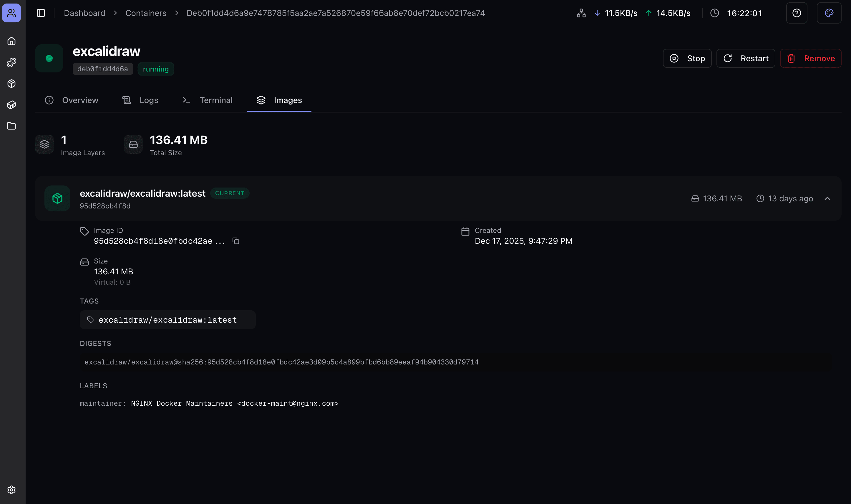The image size is (851, 504).
Task: Open the theme palette button
Action: (x=829, y=13)
